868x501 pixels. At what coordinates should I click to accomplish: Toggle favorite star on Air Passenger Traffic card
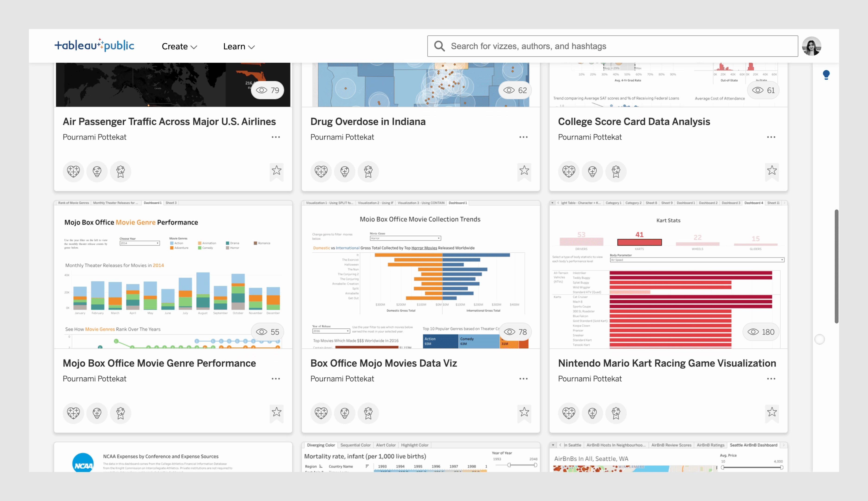point(277,170)
